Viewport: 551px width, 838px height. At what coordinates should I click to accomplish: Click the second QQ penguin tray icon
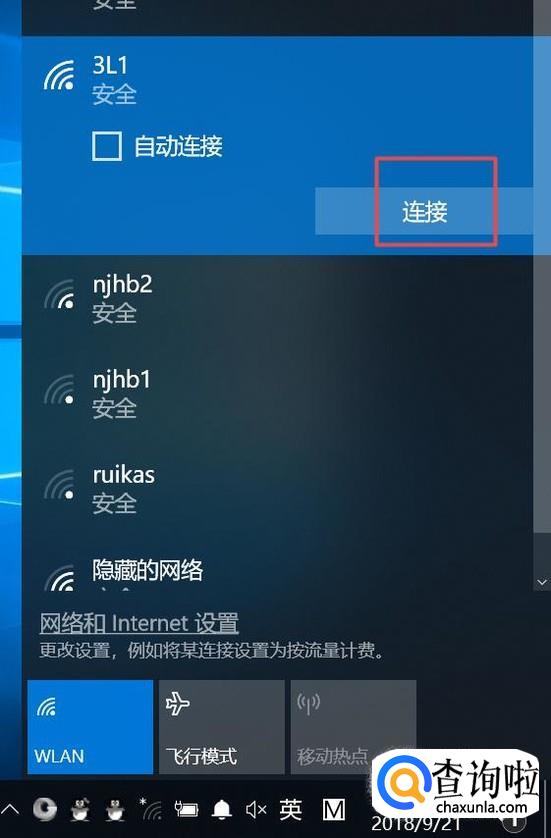tap(115, 810)
